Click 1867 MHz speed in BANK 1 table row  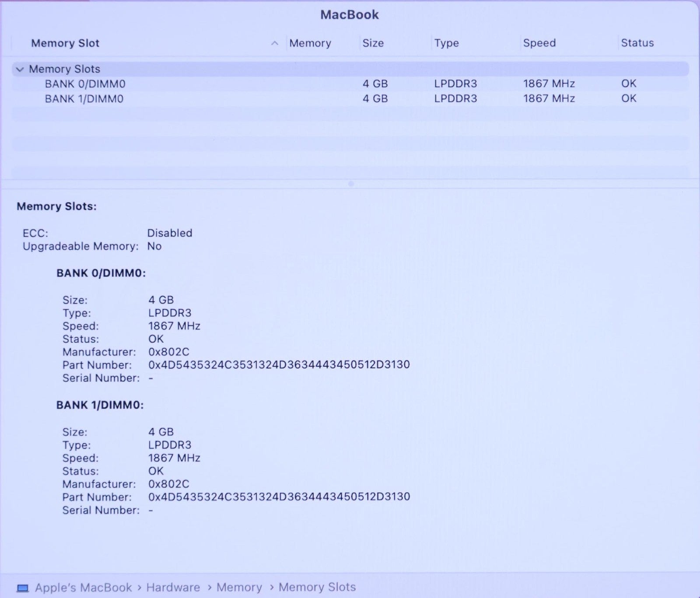[x=549, y=98]
